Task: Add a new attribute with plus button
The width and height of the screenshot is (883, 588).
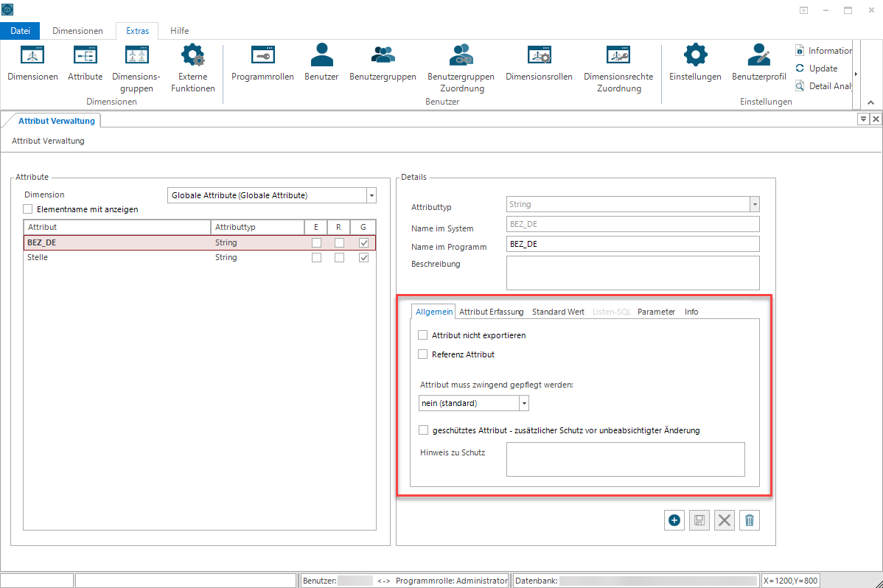Action: click(x=674, y=520)
